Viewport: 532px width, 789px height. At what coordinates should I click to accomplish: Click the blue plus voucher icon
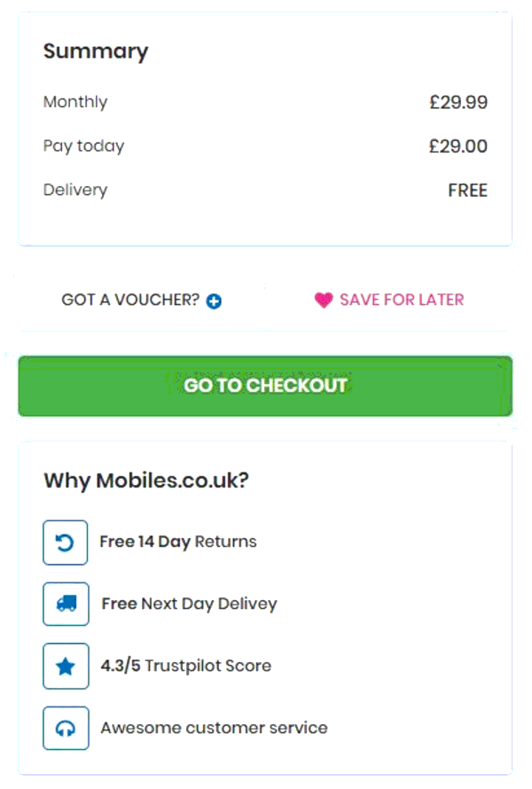pyautogui.click(x=213, y=300)
